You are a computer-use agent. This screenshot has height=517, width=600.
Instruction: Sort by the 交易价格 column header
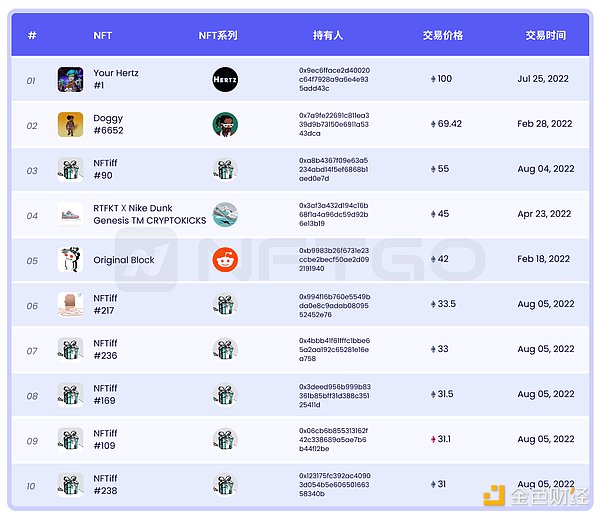(x=442, y=35)
